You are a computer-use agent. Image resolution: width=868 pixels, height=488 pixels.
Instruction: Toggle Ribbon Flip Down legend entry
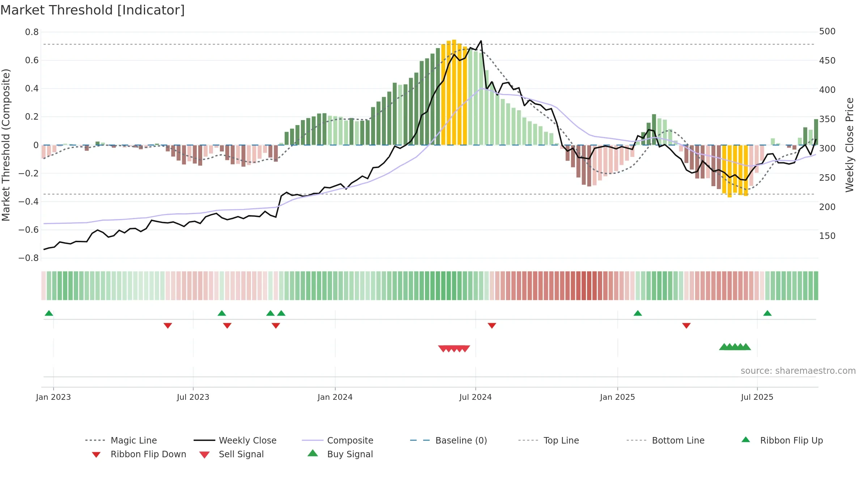point(139,454)
